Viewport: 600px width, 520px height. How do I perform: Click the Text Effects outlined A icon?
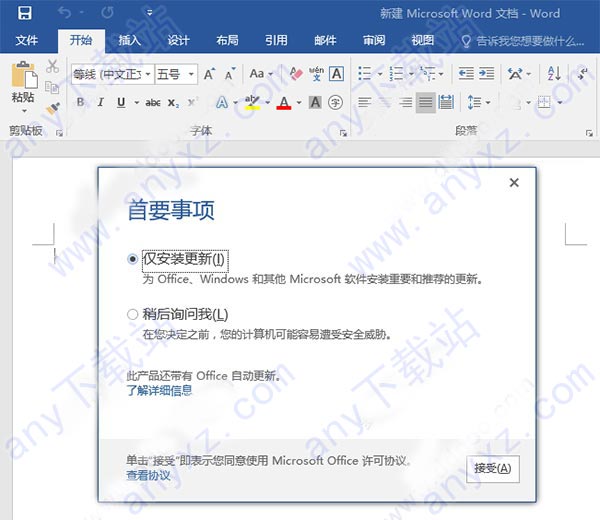[x=222, y=102]
